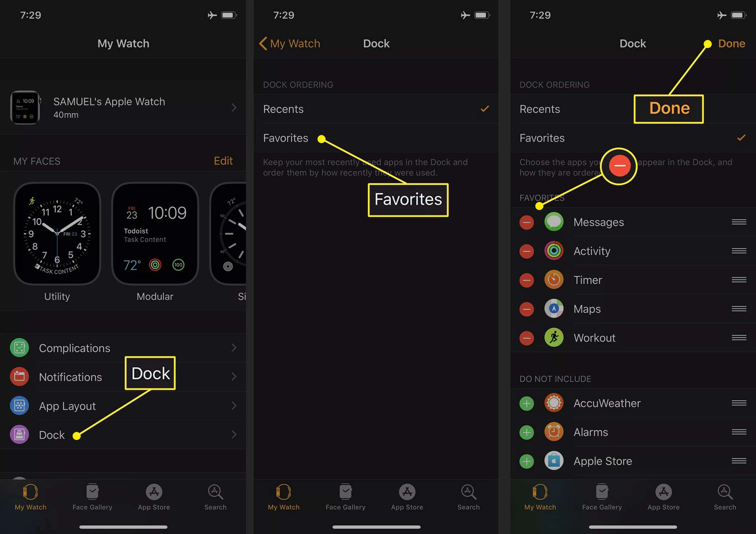Viewport: 756px width, 534px height.
Task: Tap the Alarms icon in Do Not Include
Action: coord(553,432)
